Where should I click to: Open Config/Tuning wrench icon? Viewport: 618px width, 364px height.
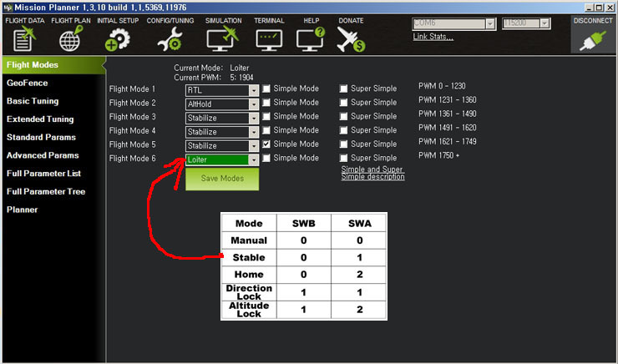coord(170,39)
